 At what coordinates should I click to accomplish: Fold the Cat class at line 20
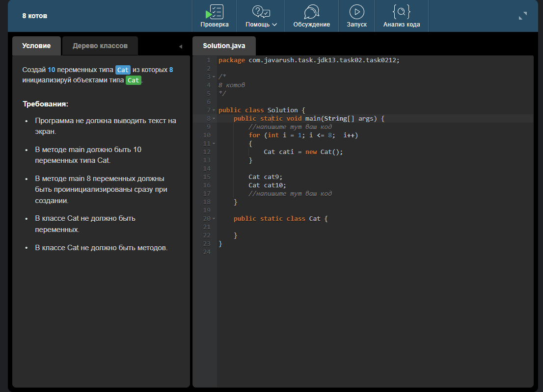[214, 219]
